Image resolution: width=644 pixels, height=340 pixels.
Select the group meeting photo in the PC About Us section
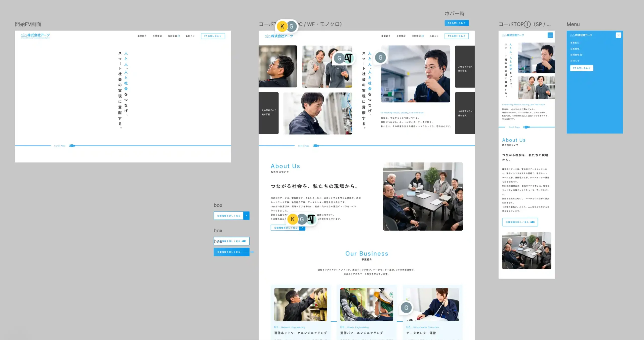(x=423, y=196)
